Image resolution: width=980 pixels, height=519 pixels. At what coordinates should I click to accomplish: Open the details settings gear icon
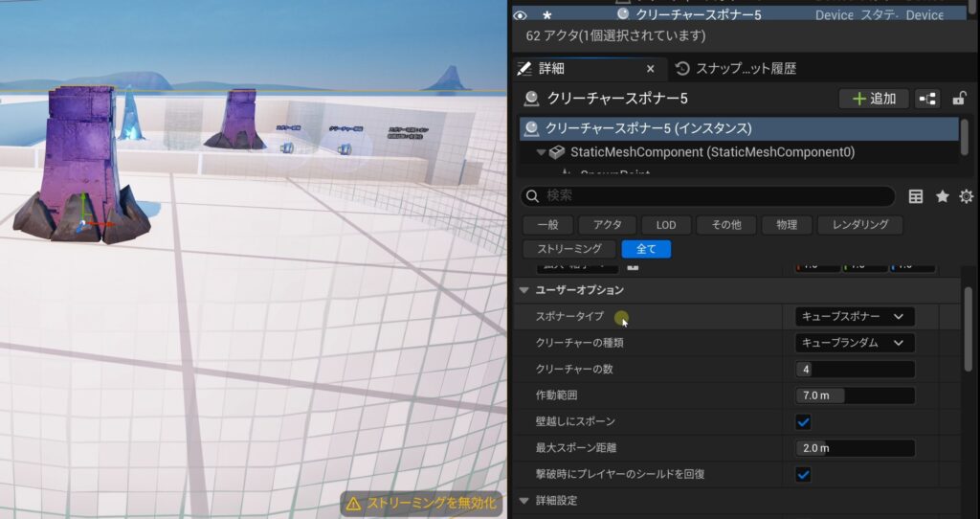tap(966, 196)
